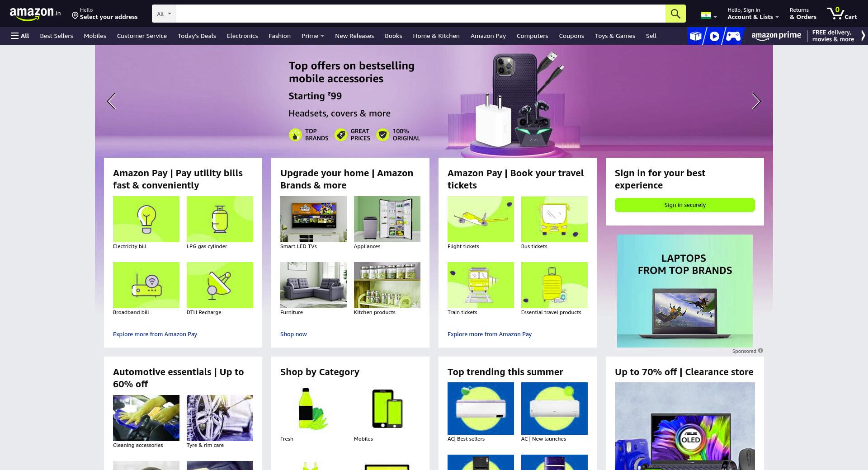Open the AC Best sellers thumbnail
The width and height of the screenshot is (868, 470).
(481, 409)
